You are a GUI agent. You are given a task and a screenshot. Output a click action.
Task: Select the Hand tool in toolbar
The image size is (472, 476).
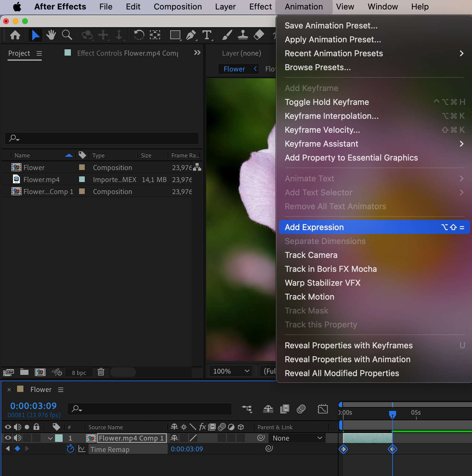(x=51, y=35)
